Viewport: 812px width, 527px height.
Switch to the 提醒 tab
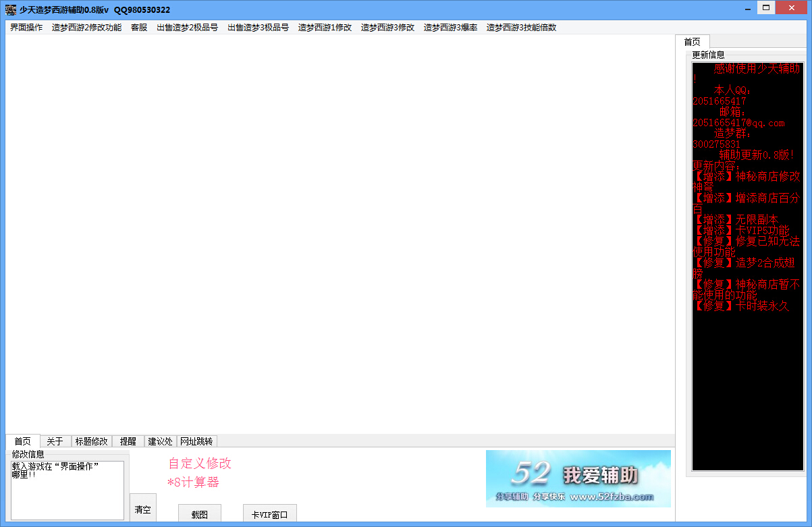click(128, 441)
